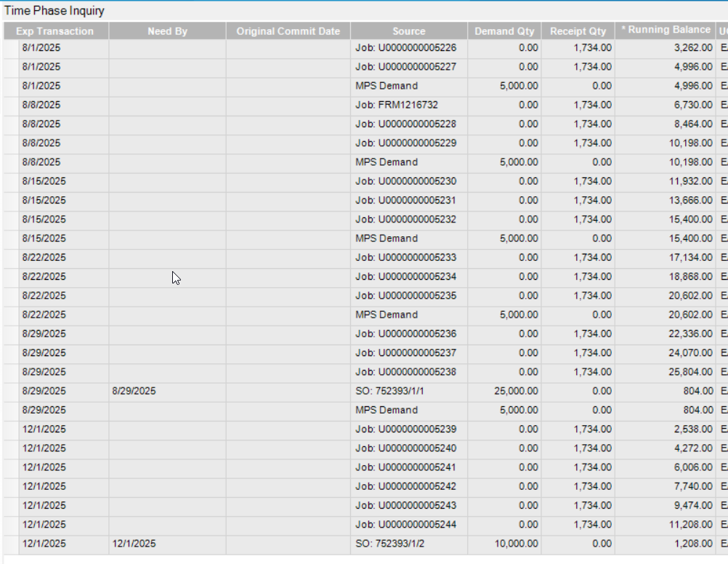
Task: Click source cell Job: U0000000005230
Action: click(x=409, y=181)
